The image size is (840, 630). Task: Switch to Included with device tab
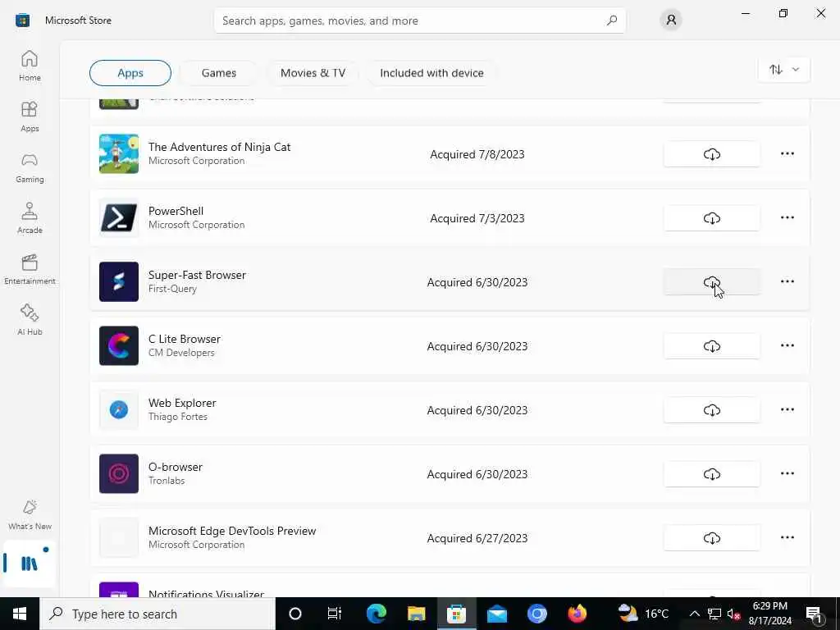(x=431, y=73)
